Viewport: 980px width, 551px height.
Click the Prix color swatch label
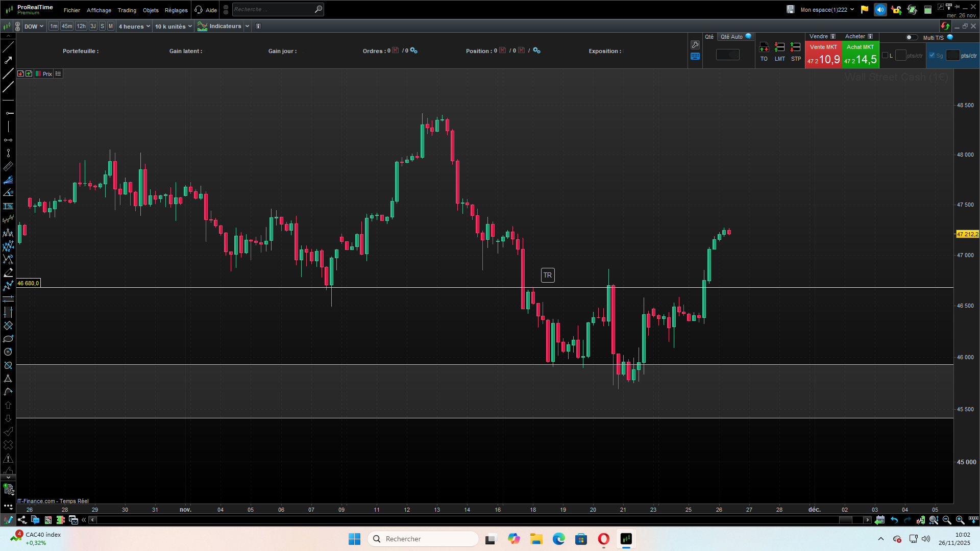pyautogui.click(x=44, y=74)
